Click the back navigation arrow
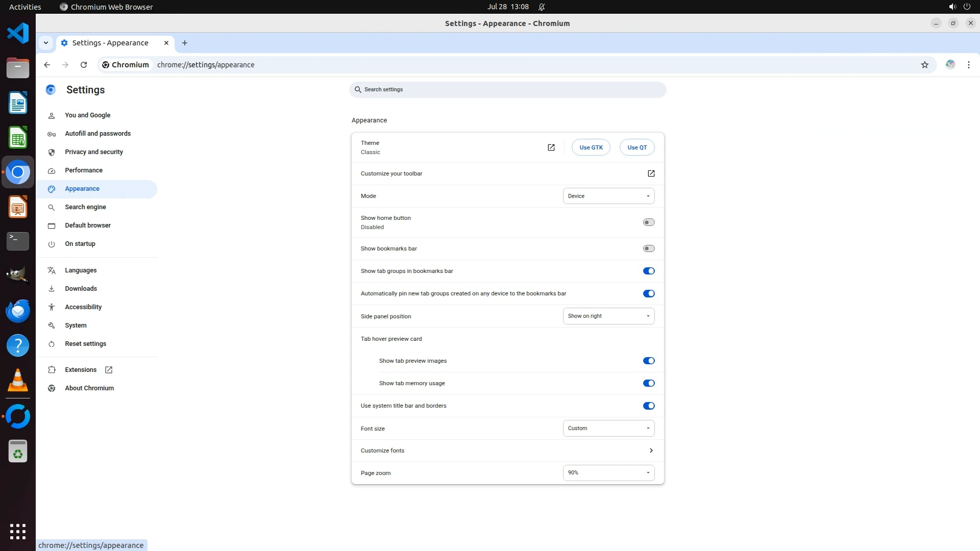980x551 pixels. pyautogui.click(x=47, y=65)
